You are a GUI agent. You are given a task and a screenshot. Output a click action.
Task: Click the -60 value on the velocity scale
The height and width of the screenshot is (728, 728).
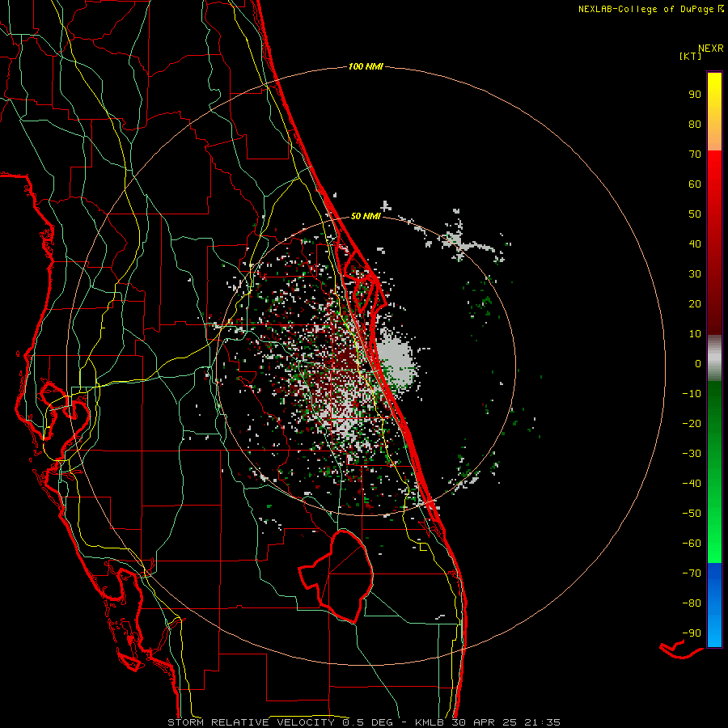(x=692, y=544)
